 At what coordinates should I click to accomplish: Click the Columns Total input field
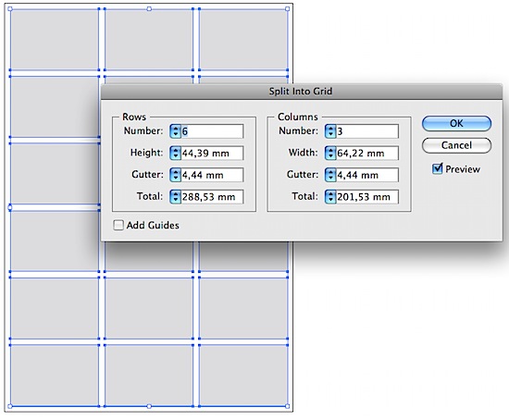click(x=367, y=197)
